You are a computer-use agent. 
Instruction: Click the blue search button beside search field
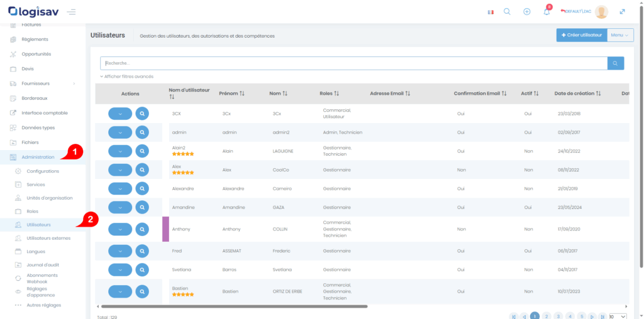pos(616,63)
